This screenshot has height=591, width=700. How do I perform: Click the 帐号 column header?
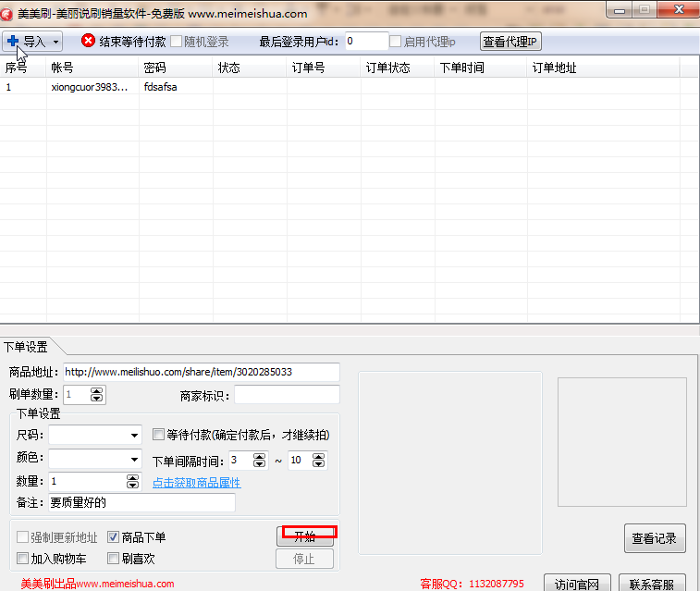click(62, 68)
